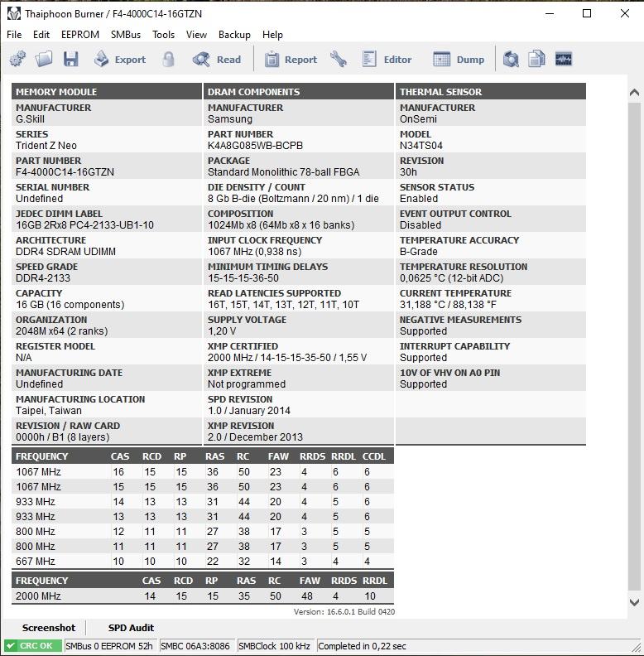
Task: Click the Completed in 0,22 sec status
Action: pyautogui.click(x=362, y=645)
